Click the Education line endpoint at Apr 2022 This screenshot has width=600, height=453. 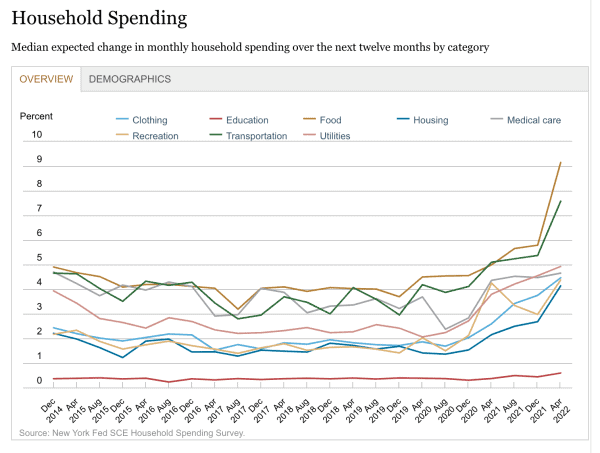(x=559, y=373)
